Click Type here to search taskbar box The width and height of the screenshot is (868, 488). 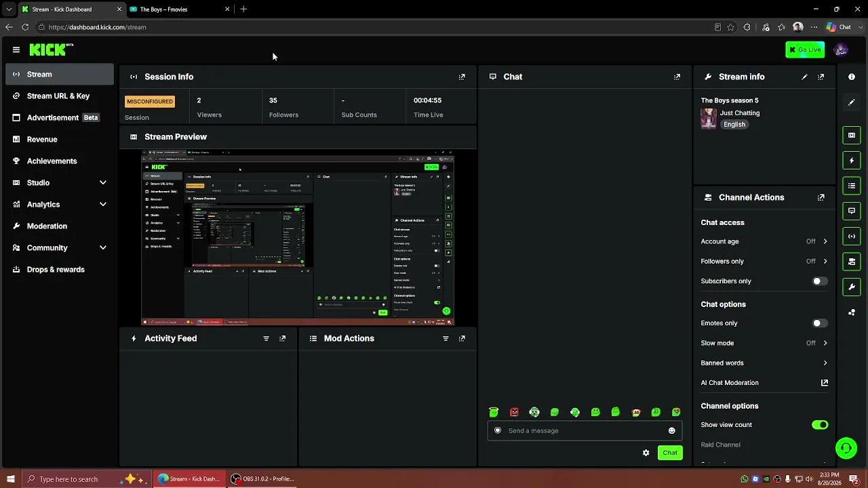86,479
